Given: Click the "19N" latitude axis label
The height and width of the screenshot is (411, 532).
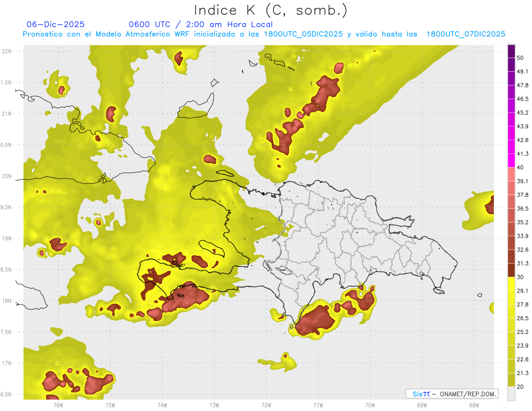Looking at the screenshot, I should point(7,239).
